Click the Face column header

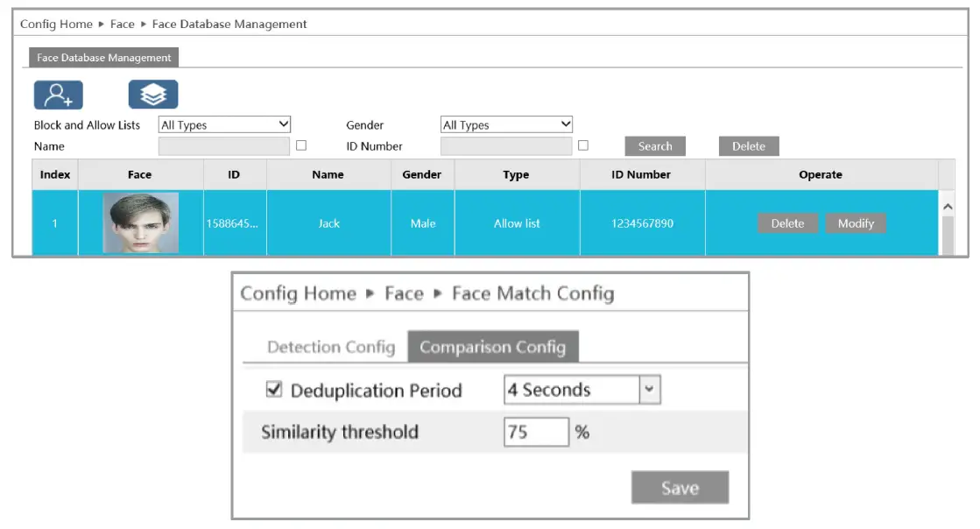pyautogui.click(x=140, y=174)
